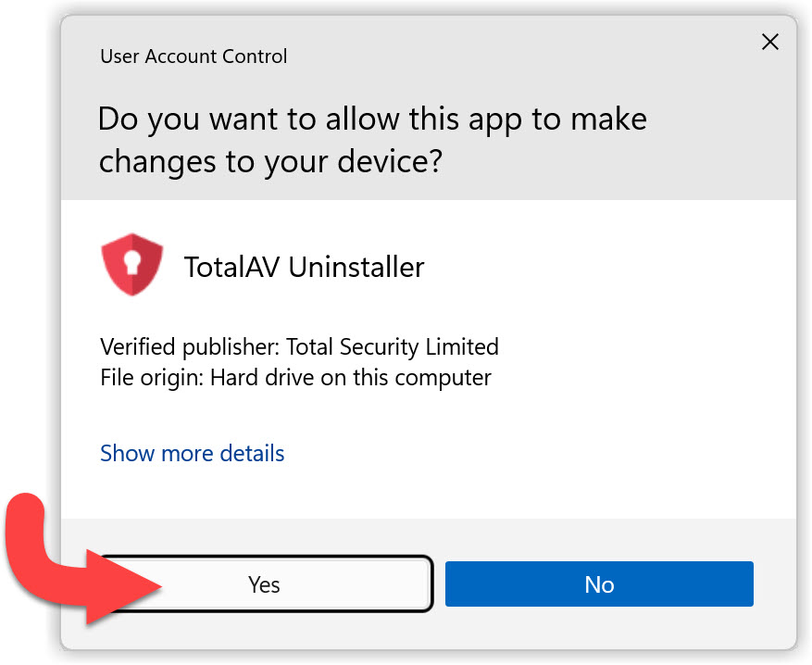
Task: Click the "Do you want to allow" heading line
Action: tap(372, 119)
